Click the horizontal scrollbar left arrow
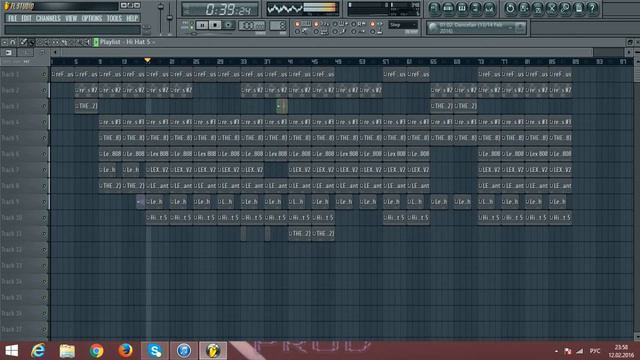 [55, 52]
